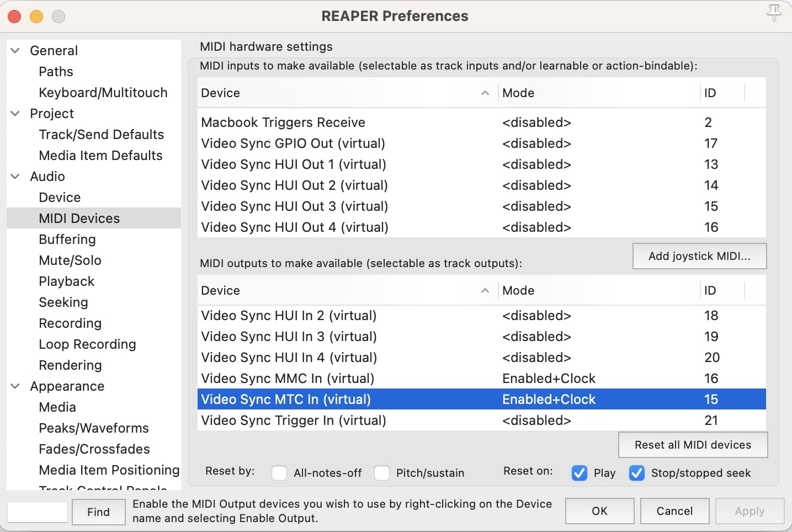Select Video Sync HUI Out 4 input
The height and width of the screenshot is (532, 792).
point(481,227)
